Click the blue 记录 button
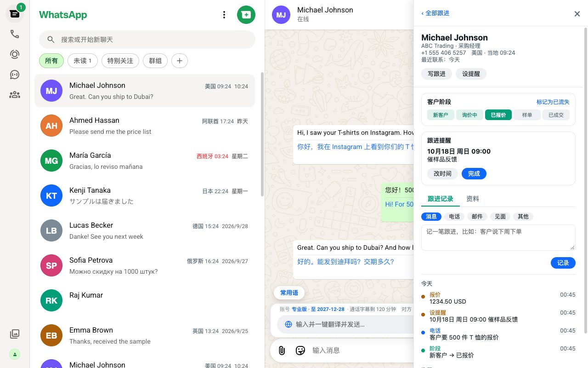The width and height of the screenshot is (588, 368). [x=563, y=263]
